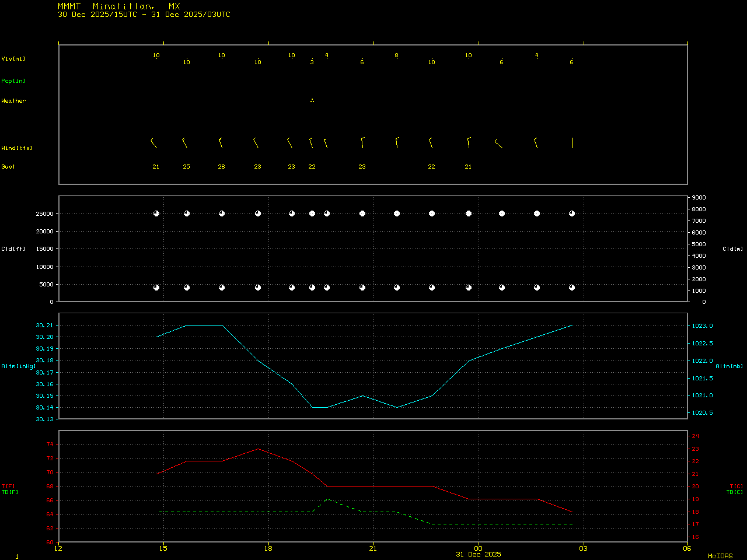747x560 pixels.
Task: Click the Vis[mi] row label
Action: 13,59
